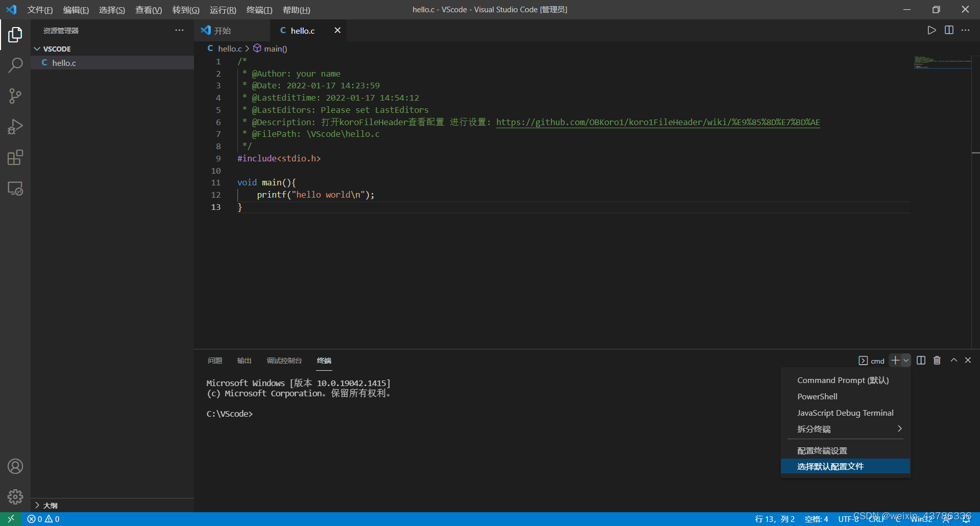Split the terminal panel
The width and height of the screenshot is (980, 526).
(x=921, y=361)
